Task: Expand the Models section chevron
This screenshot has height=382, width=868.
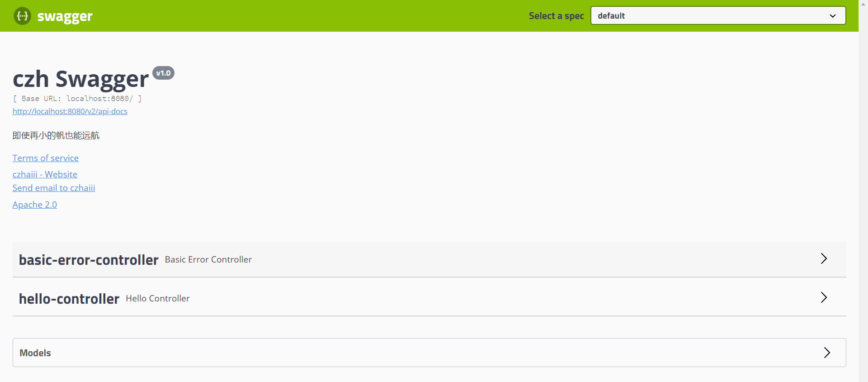Action: [827, 353]
